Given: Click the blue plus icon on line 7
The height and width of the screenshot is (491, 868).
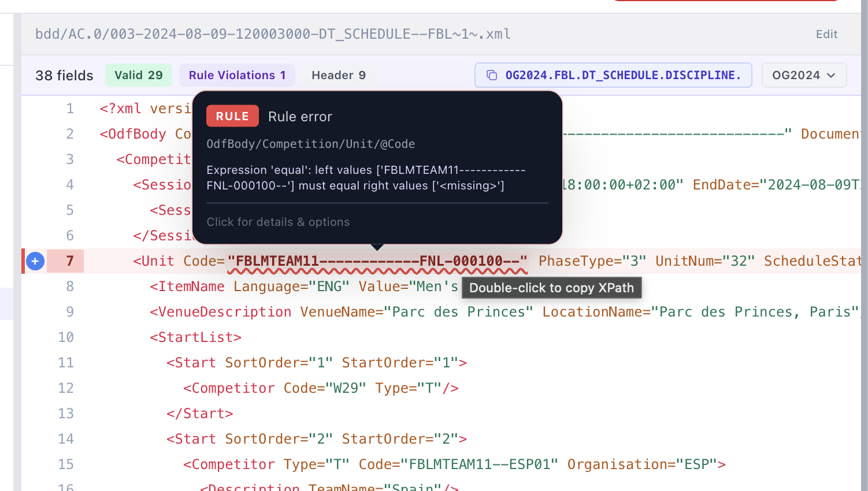Looking at the screenshot, I should [x=35, y=261].
